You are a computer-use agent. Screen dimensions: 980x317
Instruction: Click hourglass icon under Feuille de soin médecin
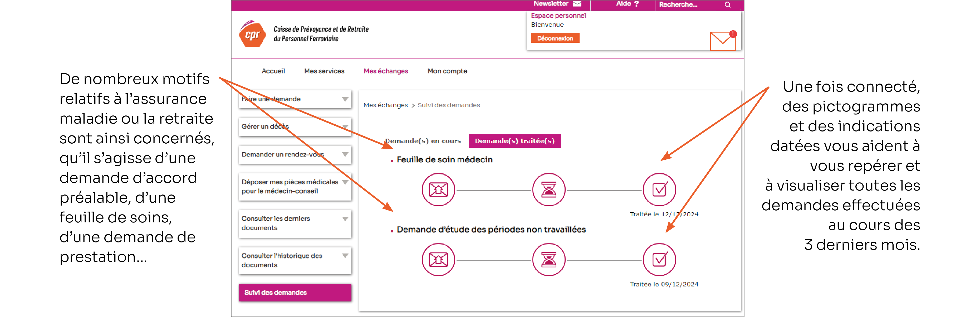[x=548, y=189]
